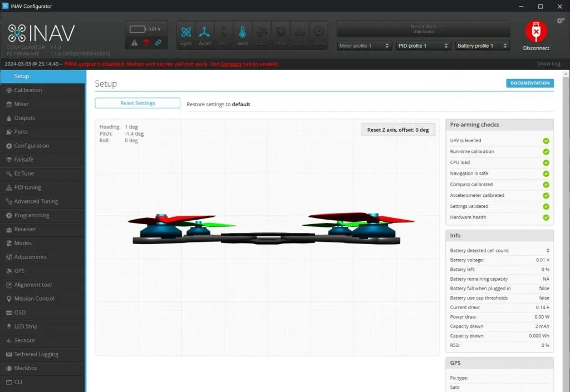Screen dimensions: 570x392
Task: Click the Receiver sidebar icon
Action: 9,230
